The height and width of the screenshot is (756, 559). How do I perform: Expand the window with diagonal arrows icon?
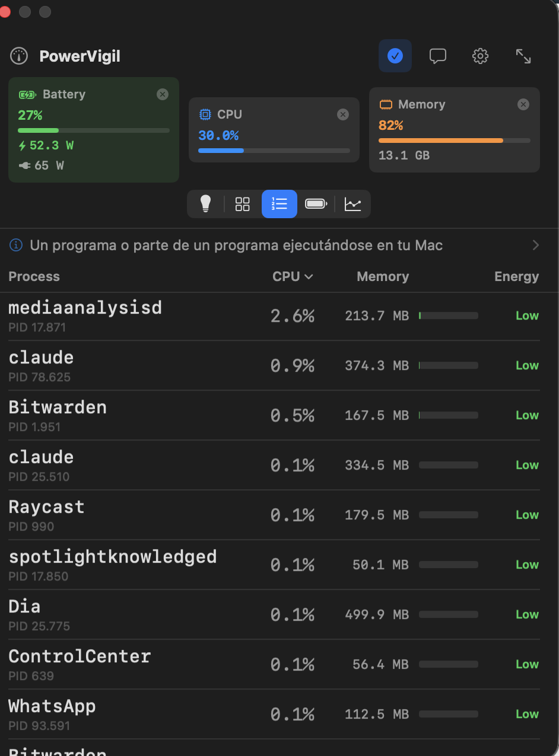pos(523,56)
